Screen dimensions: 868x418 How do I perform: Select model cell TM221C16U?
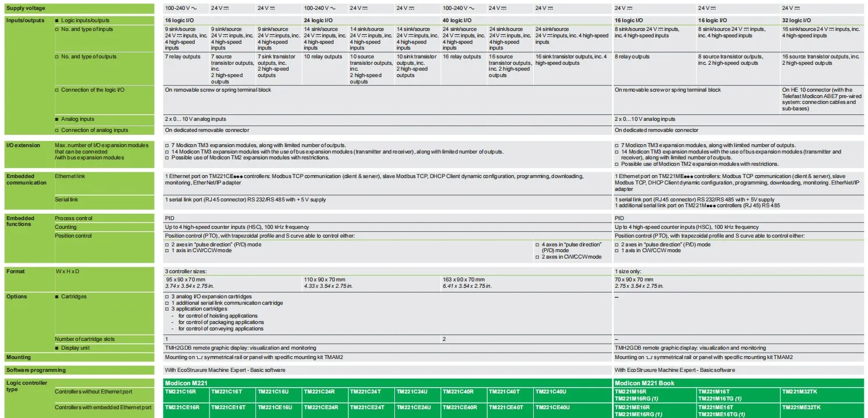click(272, 392)
